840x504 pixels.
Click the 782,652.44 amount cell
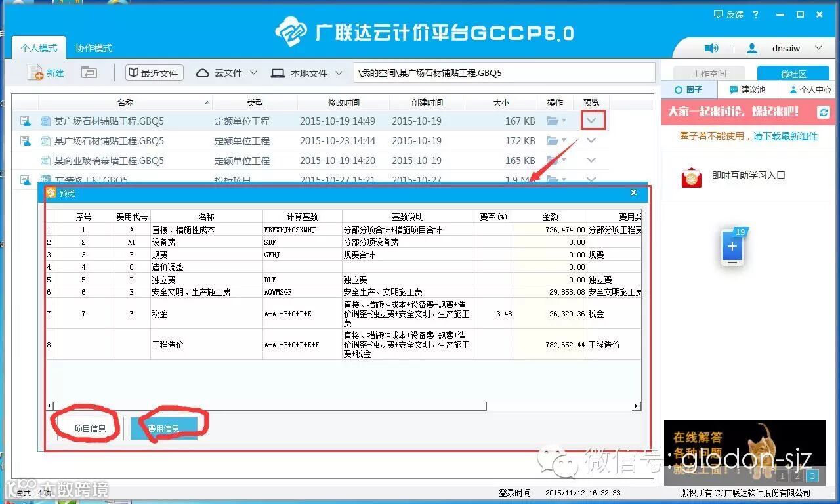[x=551, y=345]
